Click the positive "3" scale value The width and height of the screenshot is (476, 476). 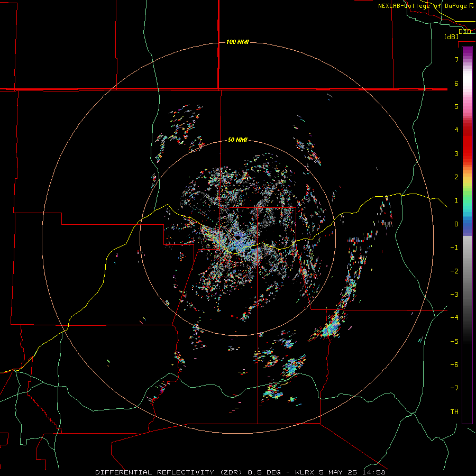coord(456,153)
